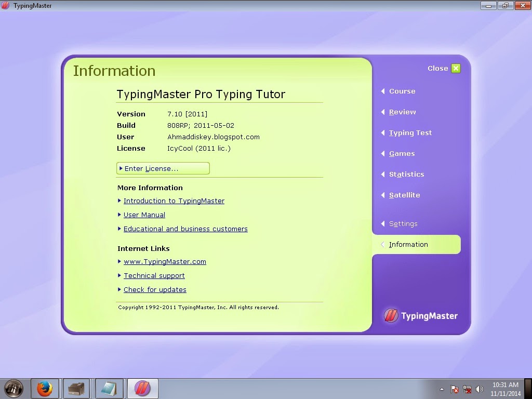Open the www.TypingMaster.com website link
Viewport: 532px width, 399px height.
(x=165, y=261)
